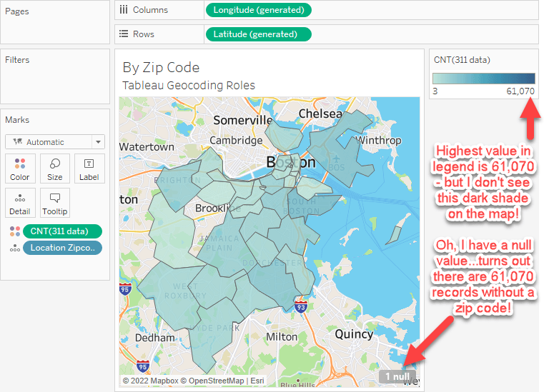Click the Filters shelf label
Viewport: 544px width, 392px height.
(17, 60)
